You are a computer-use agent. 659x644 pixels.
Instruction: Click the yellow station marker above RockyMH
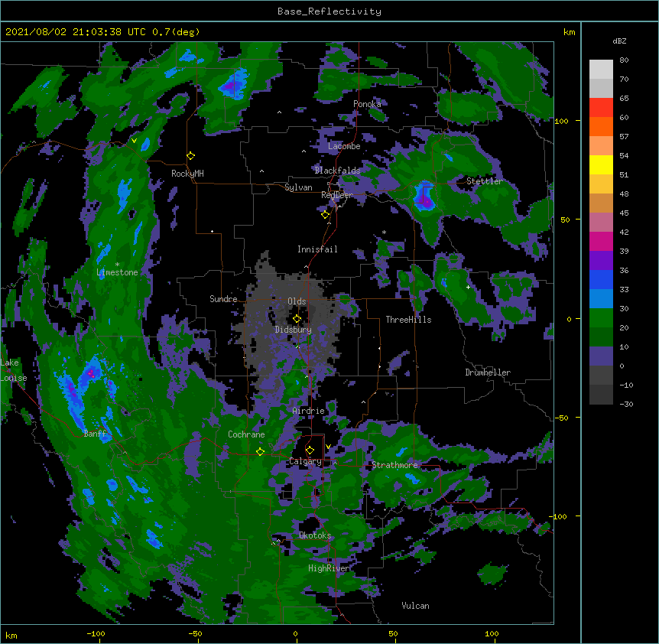(x=190, y=155)
